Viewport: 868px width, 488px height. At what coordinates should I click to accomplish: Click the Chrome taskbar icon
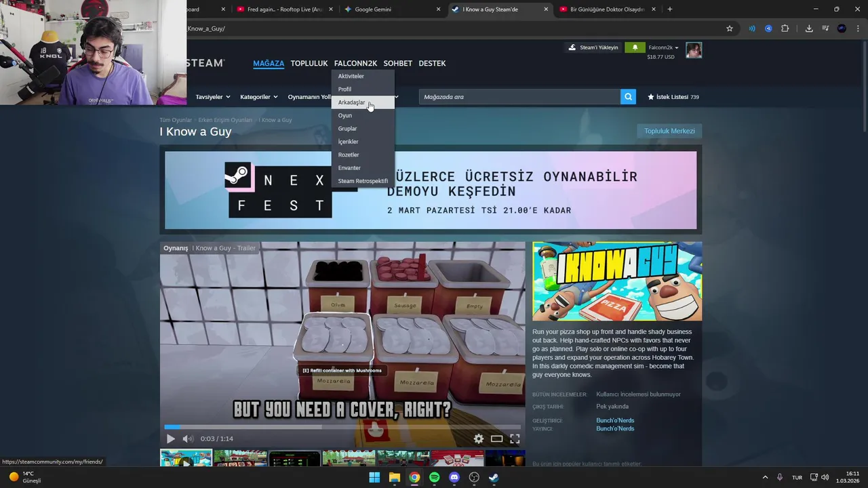pos(414,477)
